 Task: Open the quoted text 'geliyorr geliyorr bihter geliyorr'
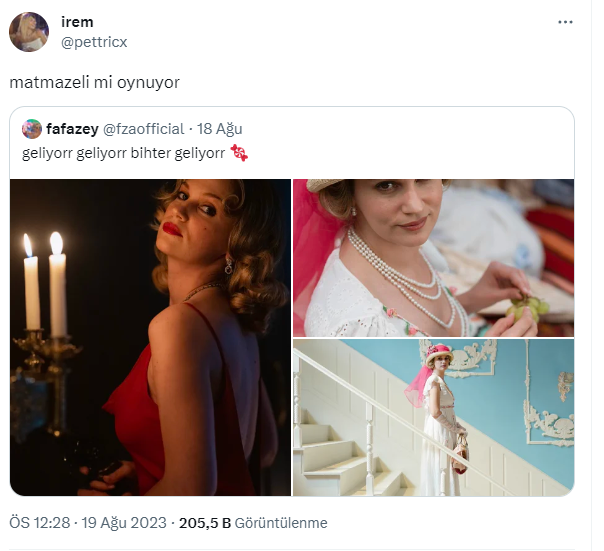point(122,152)
